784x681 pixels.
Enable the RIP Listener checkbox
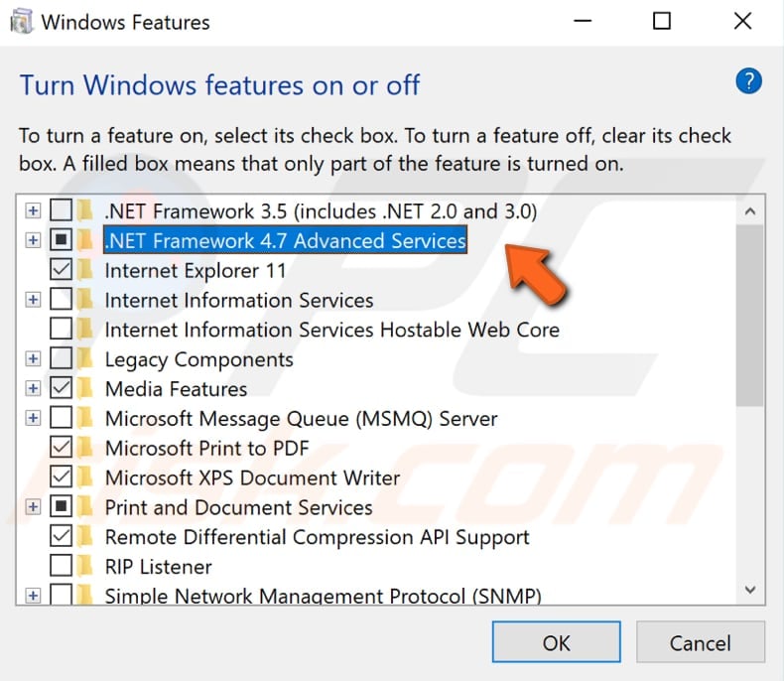click(61, 566)
